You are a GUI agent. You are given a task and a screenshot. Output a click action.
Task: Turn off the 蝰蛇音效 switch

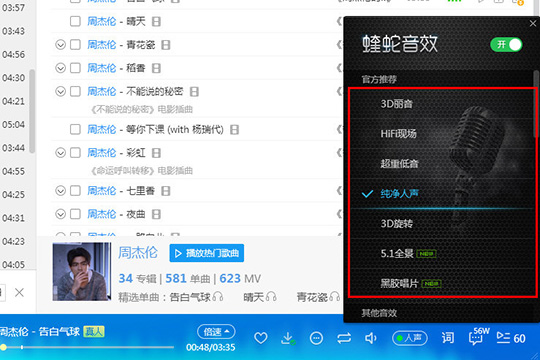click(506, 45)
